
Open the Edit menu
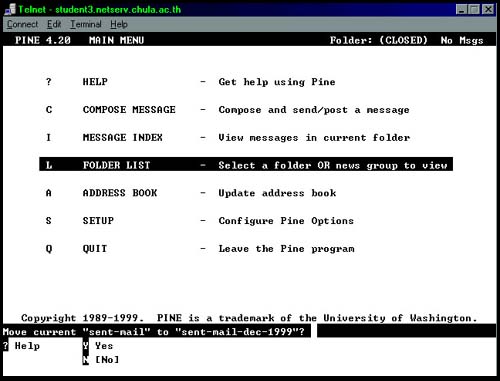click(x=54, y=24)
